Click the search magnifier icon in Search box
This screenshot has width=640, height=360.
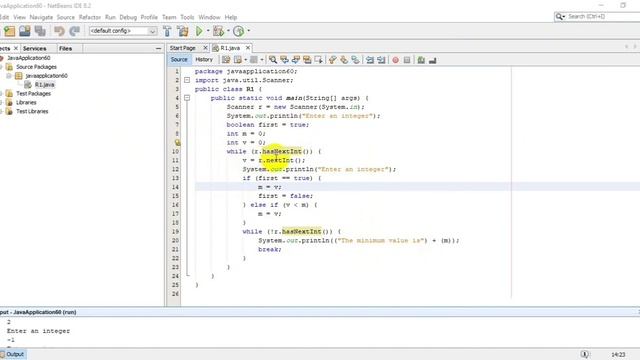559,16
